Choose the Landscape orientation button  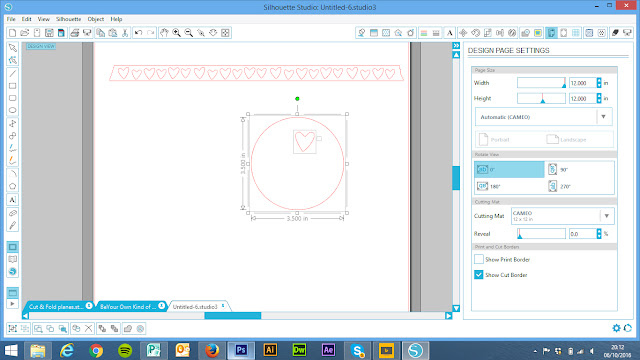click(x=567, y=140)
